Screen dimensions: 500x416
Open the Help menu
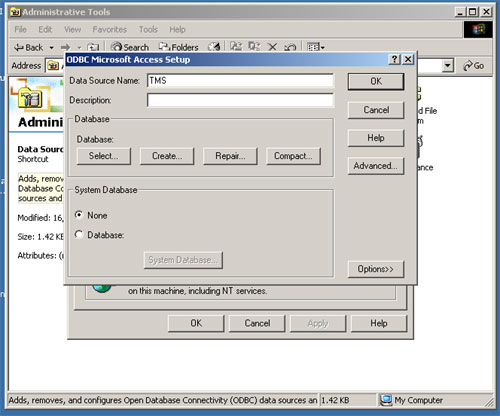tap(177, 29)
